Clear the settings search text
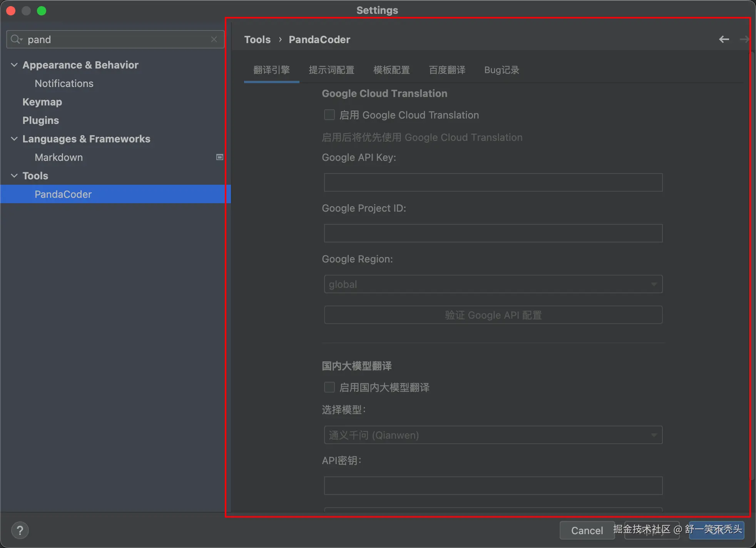756x548 pixels. point(214,39)
